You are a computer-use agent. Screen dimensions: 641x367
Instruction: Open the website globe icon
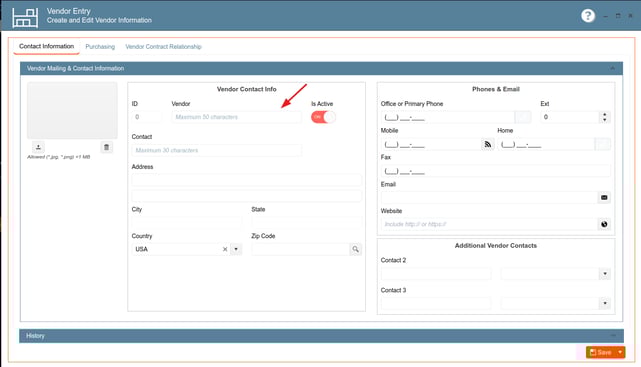tap(604, 224)
